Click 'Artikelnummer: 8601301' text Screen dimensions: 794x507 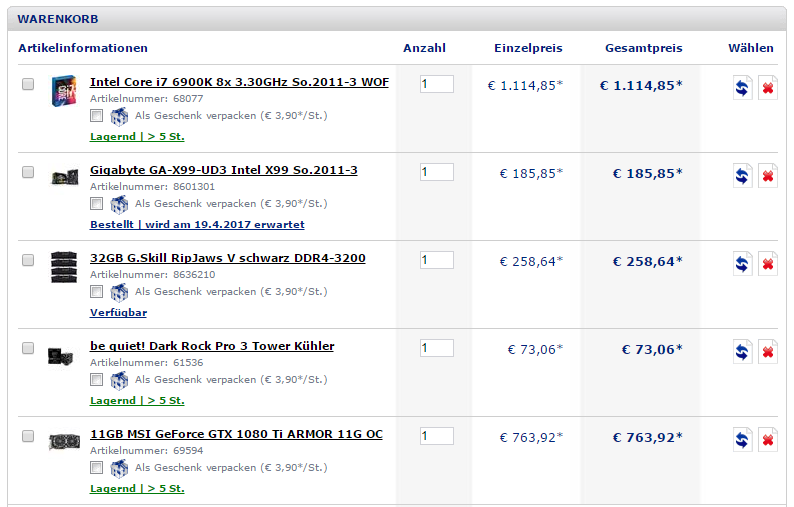point(152,187)
